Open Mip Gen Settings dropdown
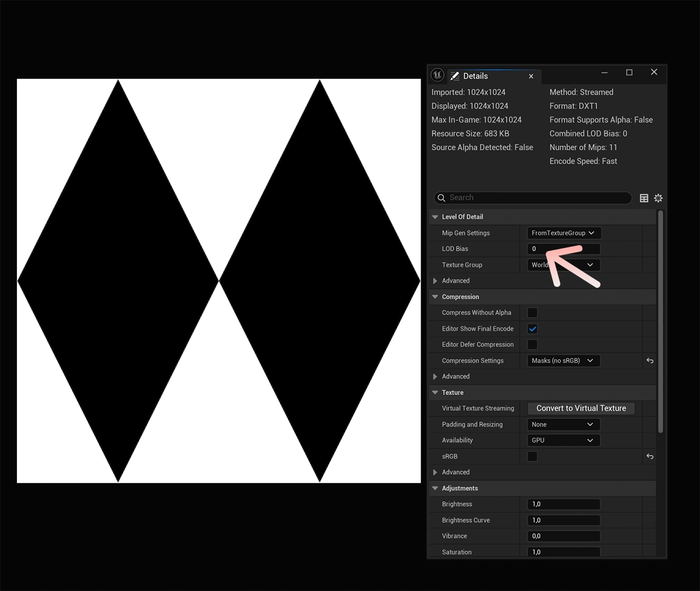 pyautogui.click(x=564, y=233)
